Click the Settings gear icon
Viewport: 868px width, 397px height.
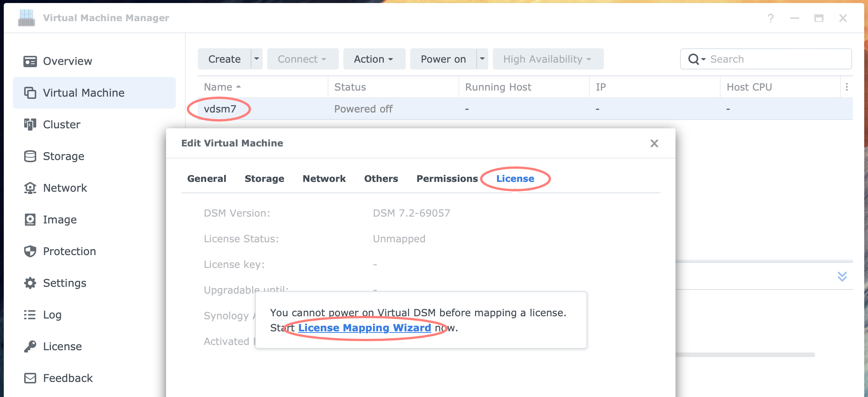tap(30, 283)
